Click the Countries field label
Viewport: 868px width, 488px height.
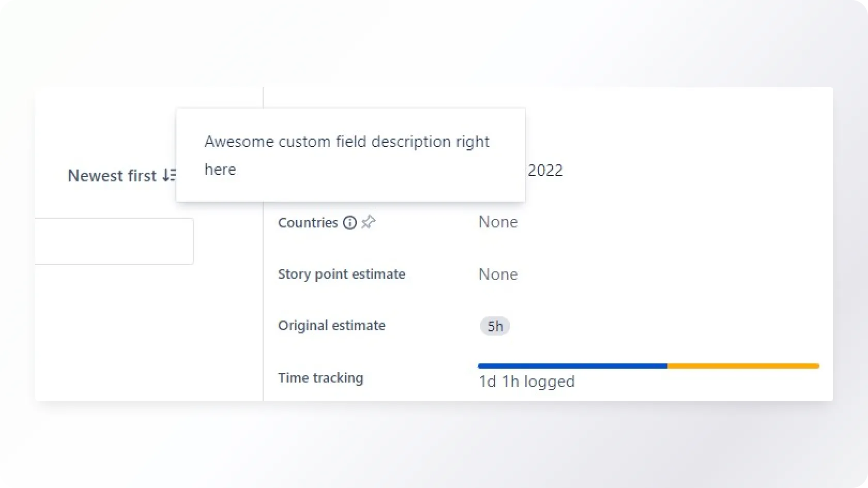pos(308,223)
